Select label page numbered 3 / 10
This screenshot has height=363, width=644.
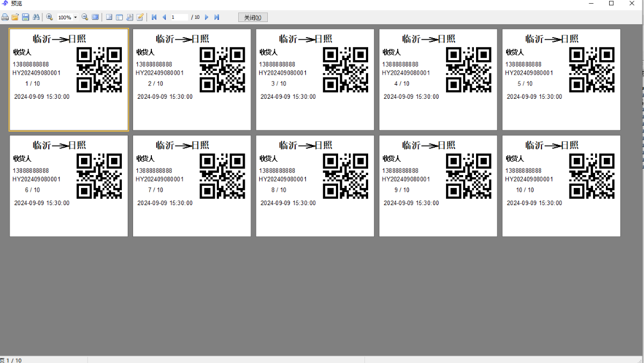pos(315,79)
